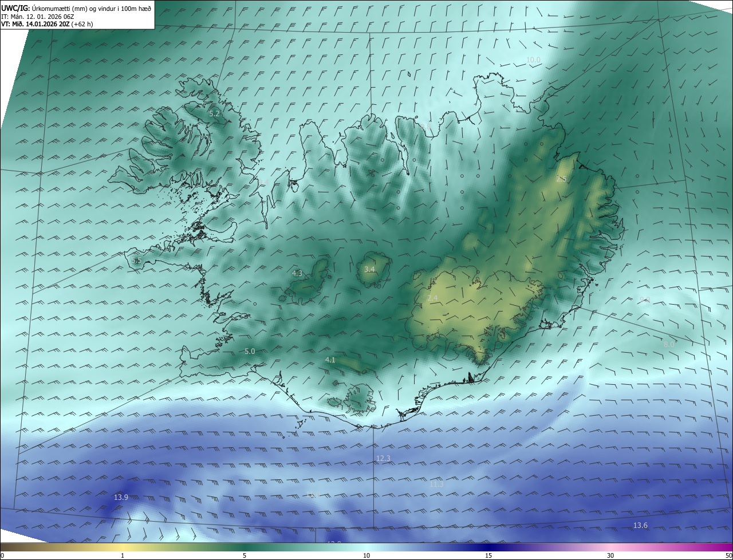Select the 12.3 value south of Iceland
The image size is (733, 560).
click(383, 459)
